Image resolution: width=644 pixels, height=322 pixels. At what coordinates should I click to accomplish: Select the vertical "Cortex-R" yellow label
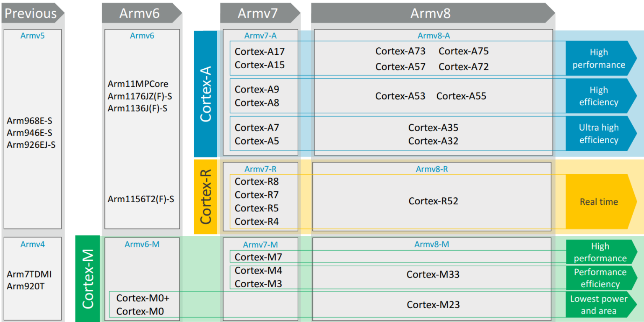pyautogui.click(x=205, y=196)
